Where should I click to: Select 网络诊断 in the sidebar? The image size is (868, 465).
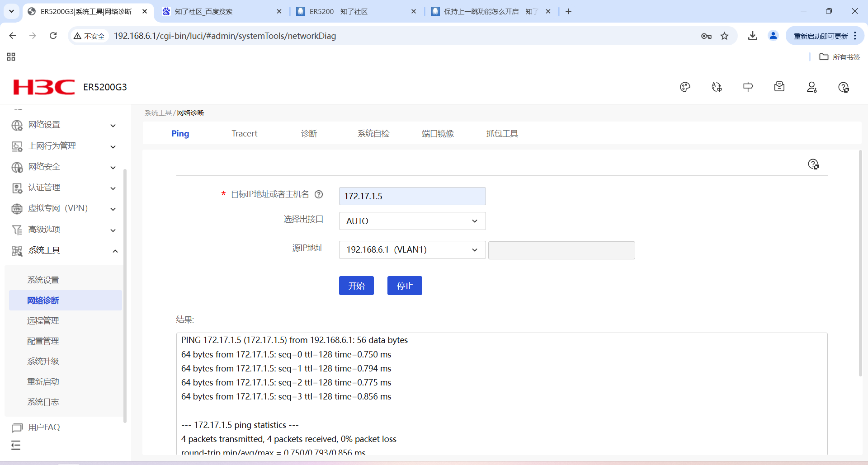click(x=66, y=301)
